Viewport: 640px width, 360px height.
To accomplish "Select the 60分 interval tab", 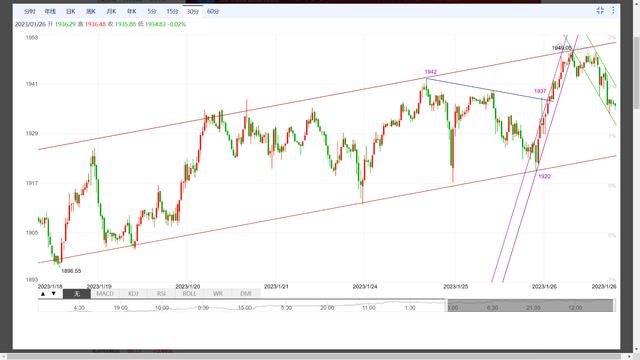I will 213,11.
